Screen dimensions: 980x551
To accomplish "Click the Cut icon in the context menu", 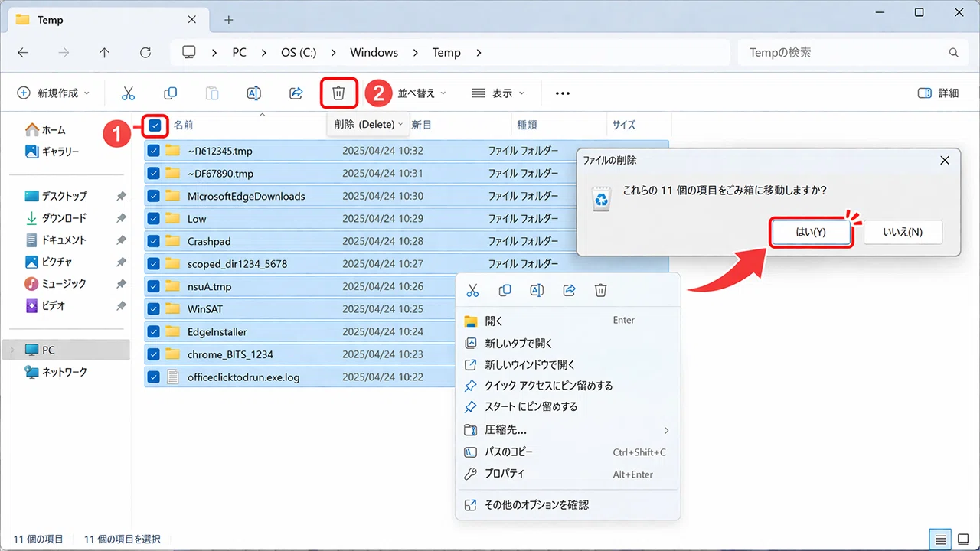I will [472, 290].
